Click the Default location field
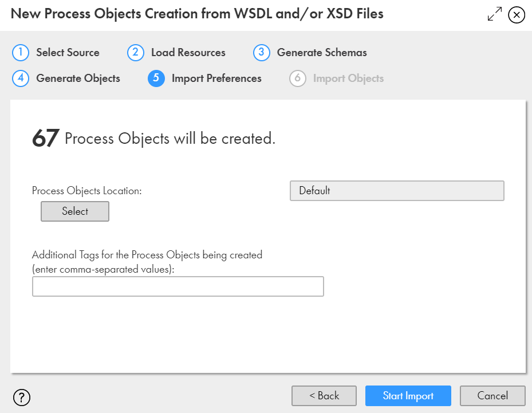The image size is (532, 413). coord(397,191)
